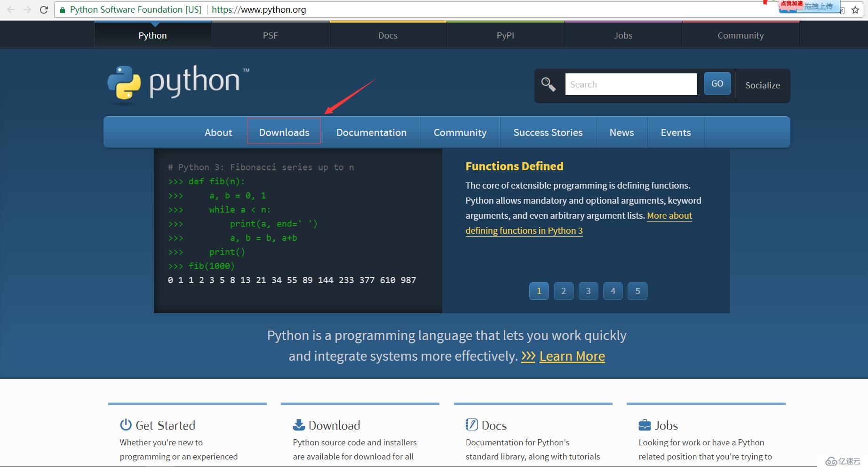Click the green padlock security icon

[62, 10]
